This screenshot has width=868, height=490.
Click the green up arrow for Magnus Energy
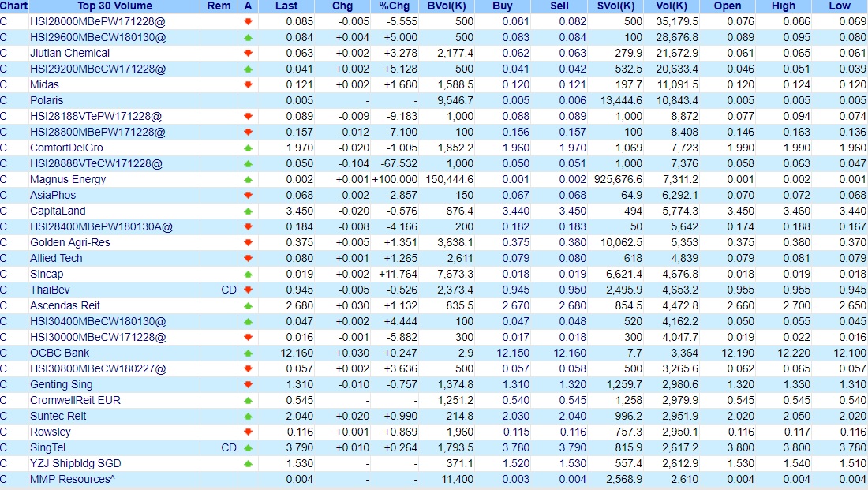pyautogui.click(x=248, y=179)
